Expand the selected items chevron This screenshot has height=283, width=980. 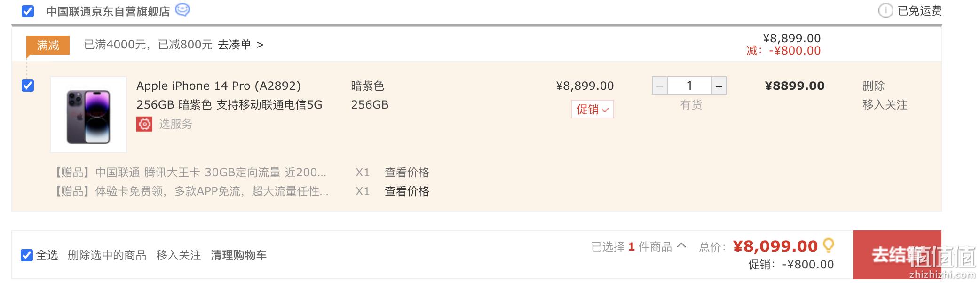(681, 245)
